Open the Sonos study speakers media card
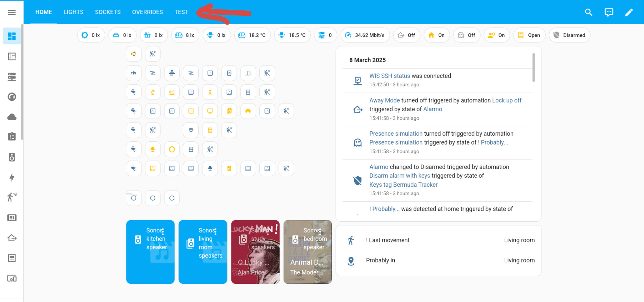The height and width of the screenshot is (302, 644). tap(255, 252)
